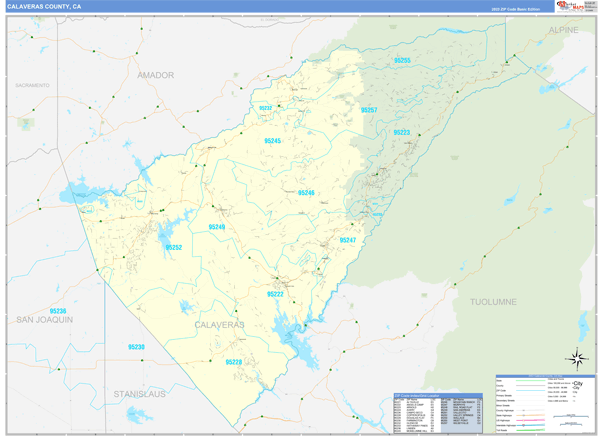Click the SACRAMENTO label
This screenshot has width=600, height=436.
(33, 87)
